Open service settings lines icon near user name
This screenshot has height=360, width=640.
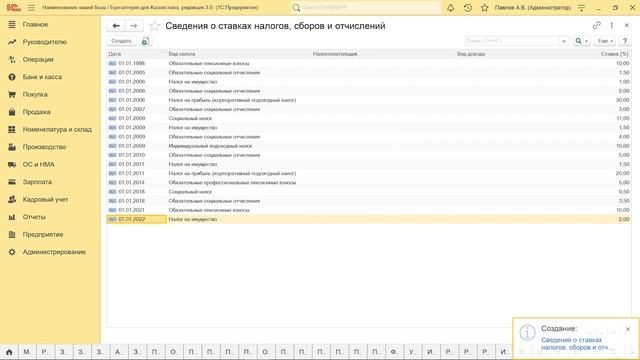click(581, 8)
